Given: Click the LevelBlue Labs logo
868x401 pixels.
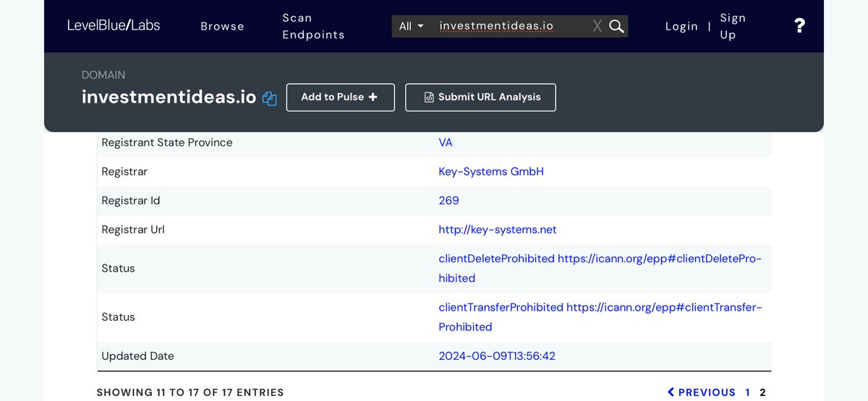Looking at the screenshot, I should (x=114, y=25).
